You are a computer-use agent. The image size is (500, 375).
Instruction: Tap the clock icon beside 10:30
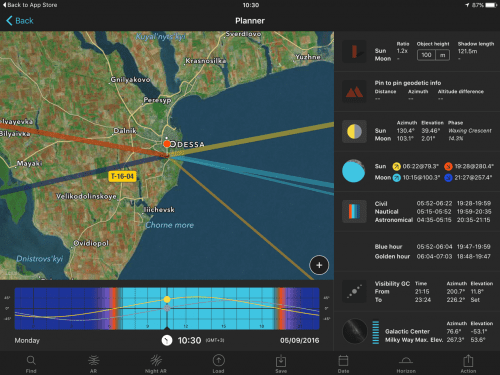pos(167,340)
